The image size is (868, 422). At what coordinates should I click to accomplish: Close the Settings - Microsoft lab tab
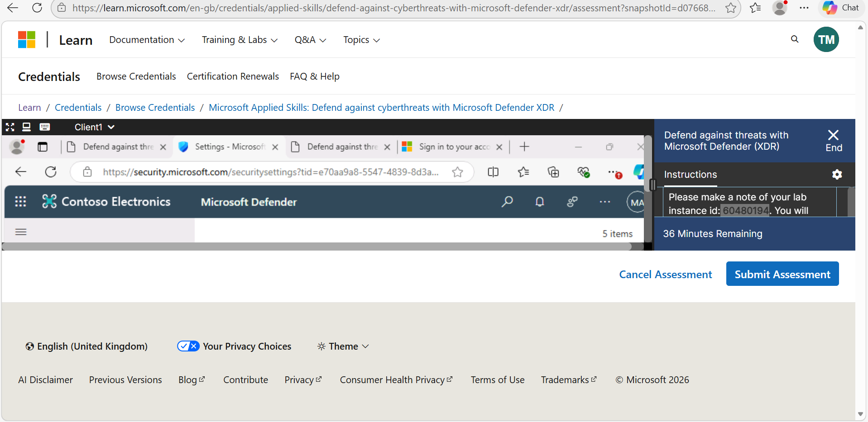[275, 147]
